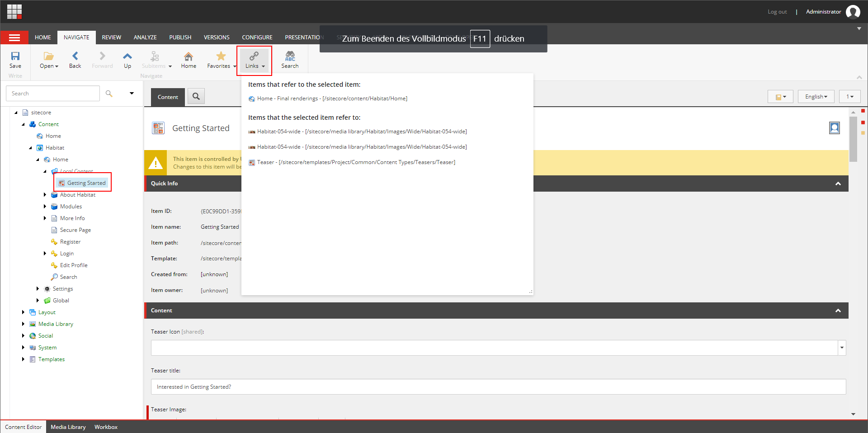The height and width of the screenshot is (433, 868).
Task: Click the Teaser title text field
Action: (498, 387)
